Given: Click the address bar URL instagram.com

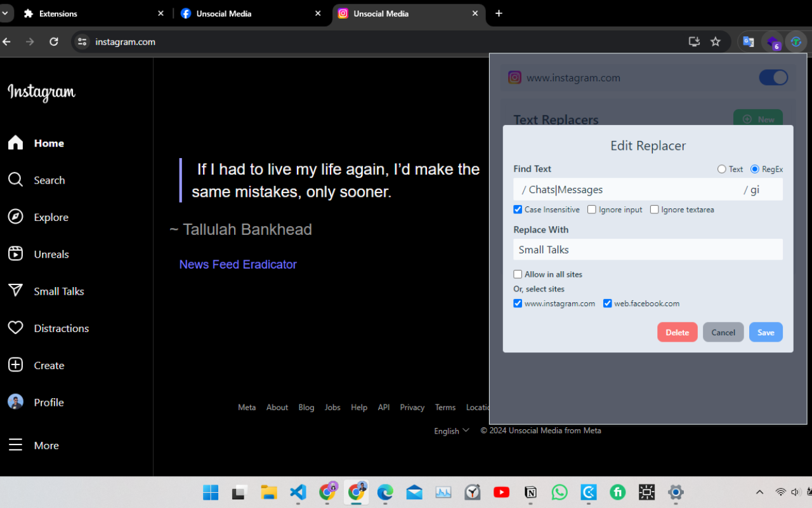Looking at the screenshot, I should tap(125, 42).
